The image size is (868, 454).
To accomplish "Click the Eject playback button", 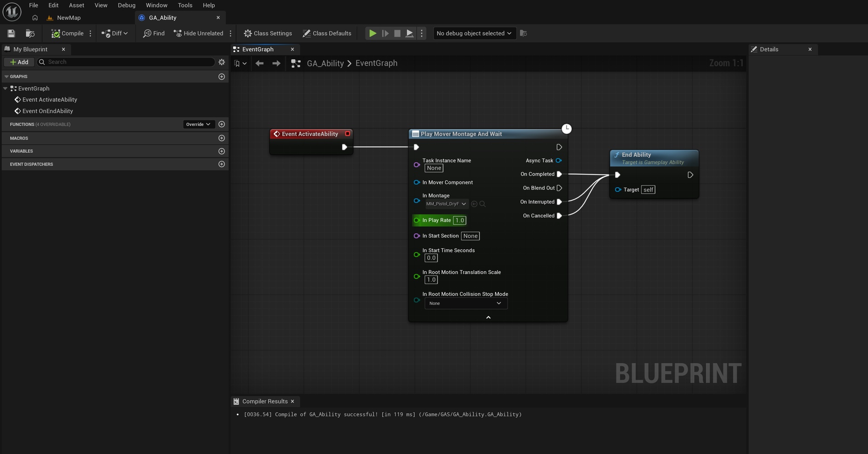I will pyautogui.click(x=409, y=33).
